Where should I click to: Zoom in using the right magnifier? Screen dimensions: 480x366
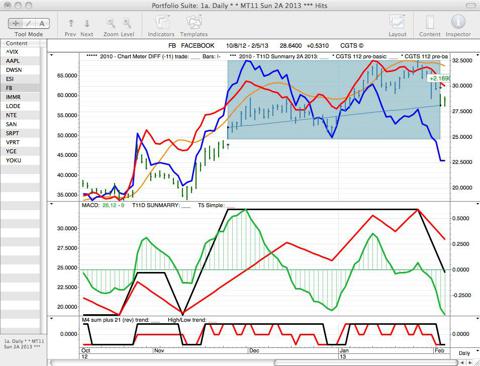[127, 23]
